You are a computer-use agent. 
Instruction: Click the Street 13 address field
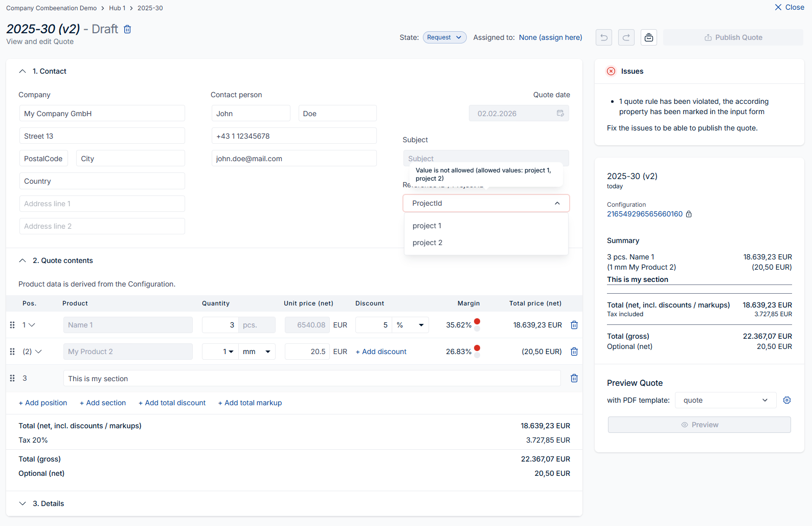(102, 136)
